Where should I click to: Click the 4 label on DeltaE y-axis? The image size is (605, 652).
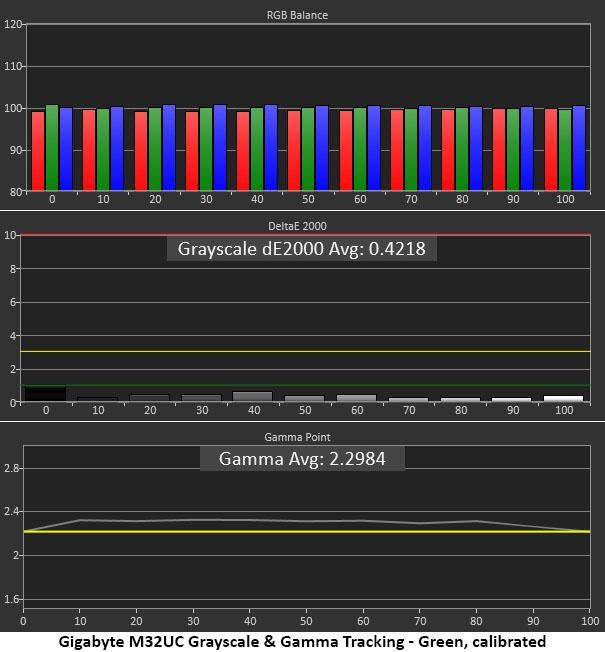[13, 336]
